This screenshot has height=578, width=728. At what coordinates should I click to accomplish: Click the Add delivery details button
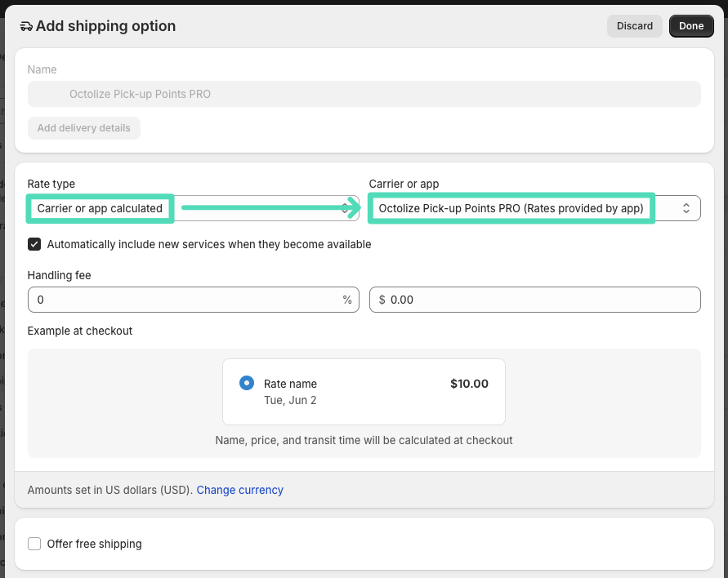click(83, 128)
